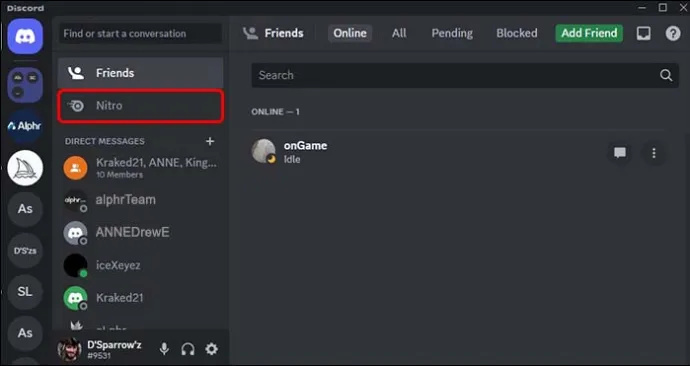
Task: Open the Help question mark icon
Action: click(x=673, y=33)
